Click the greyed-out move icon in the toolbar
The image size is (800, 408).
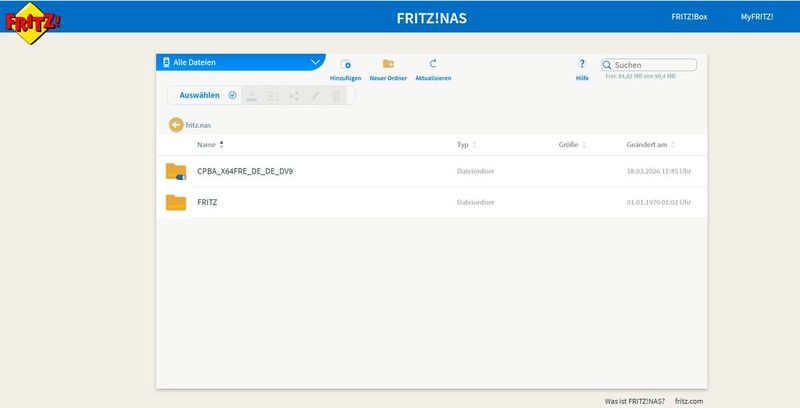click(273, 95)
